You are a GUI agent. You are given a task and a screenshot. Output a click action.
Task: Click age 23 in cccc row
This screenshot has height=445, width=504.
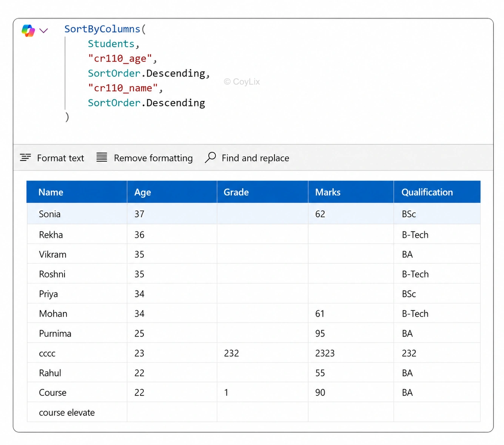point(139,353)
